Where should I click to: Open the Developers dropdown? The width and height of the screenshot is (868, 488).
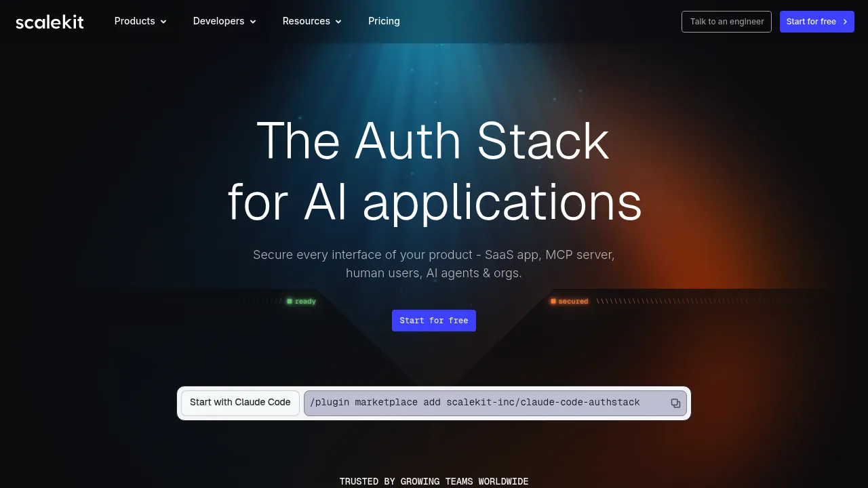point(224,21)
